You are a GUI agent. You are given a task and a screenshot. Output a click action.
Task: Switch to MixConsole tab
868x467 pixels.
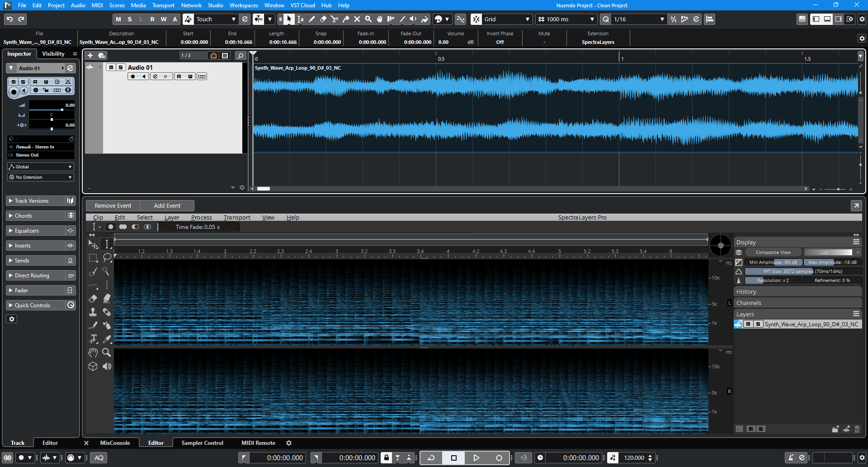[x=115, y=443]
